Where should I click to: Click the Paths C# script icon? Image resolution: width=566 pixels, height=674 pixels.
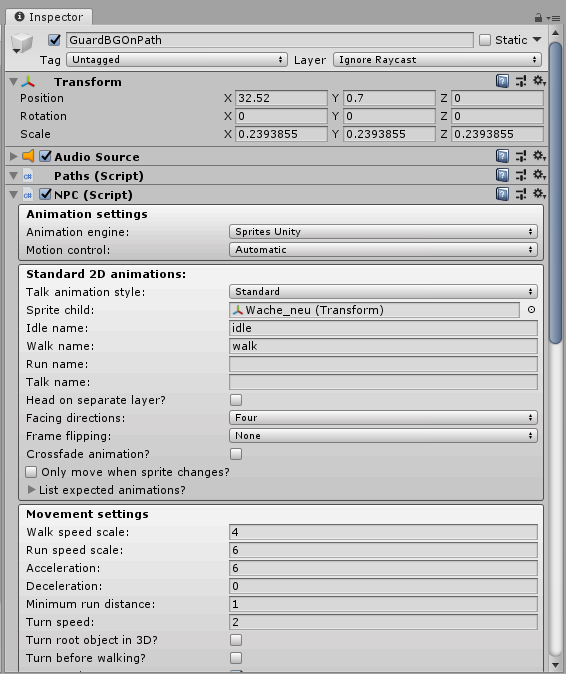point(28,176)
